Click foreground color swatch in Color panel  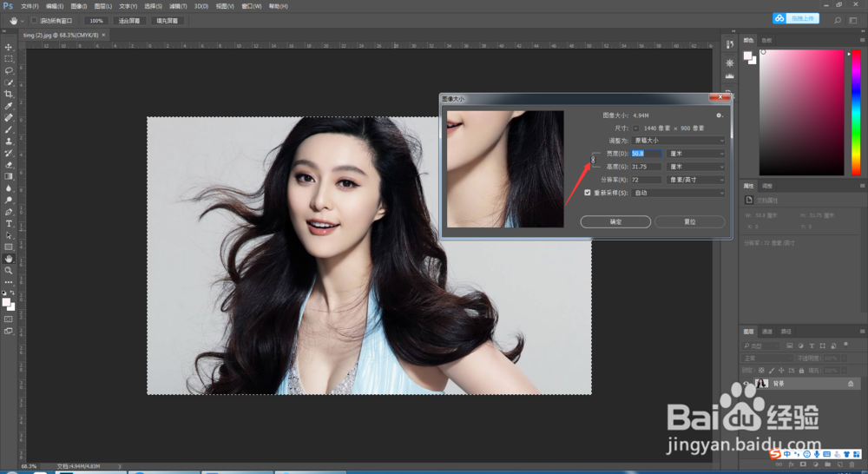pos(748,56)
